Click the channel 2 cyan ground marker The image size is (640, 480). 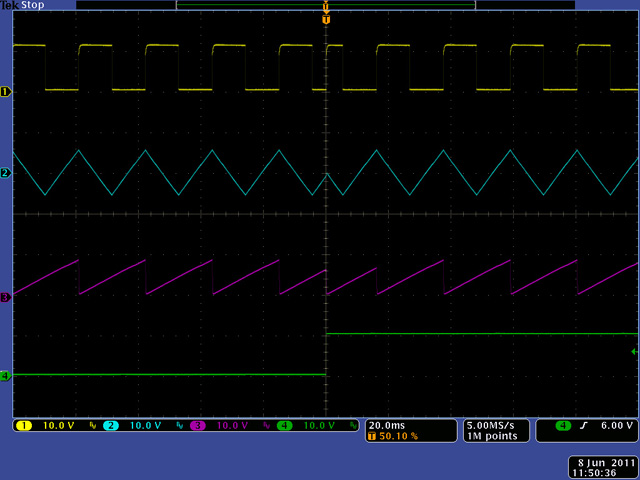(5, 173)
